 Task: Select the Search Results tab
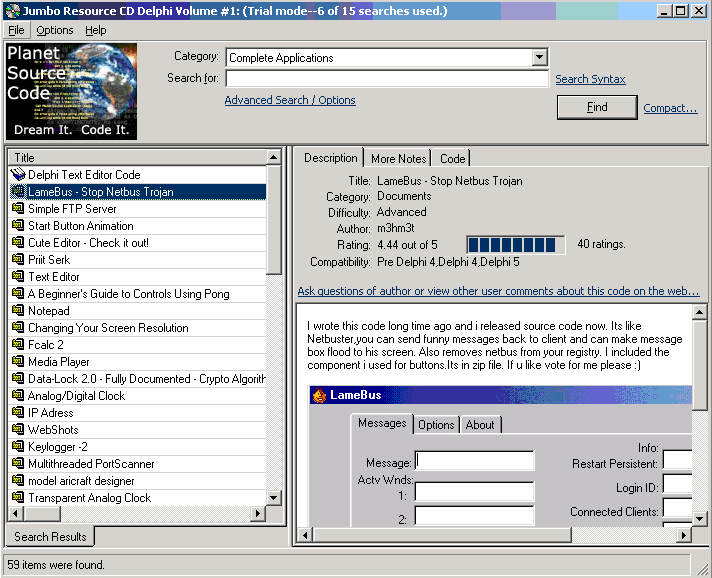click(50, 537)
